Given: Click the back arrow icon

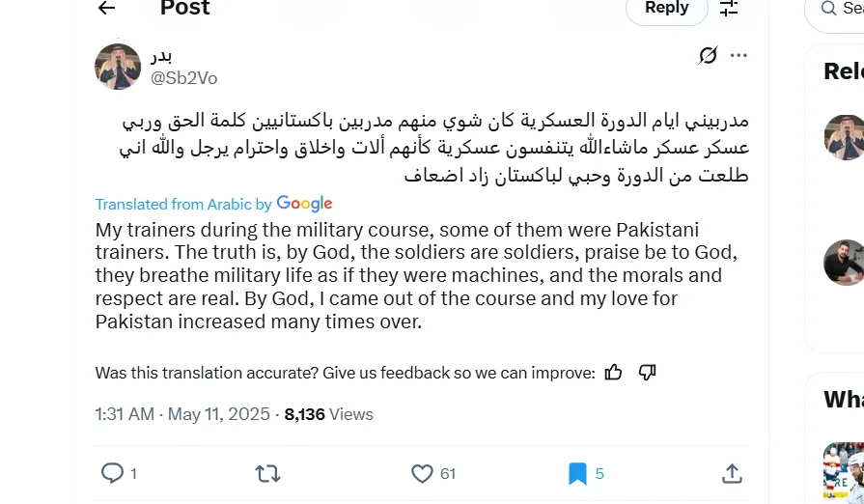Looking at the screenshot, I should point(106,9).
